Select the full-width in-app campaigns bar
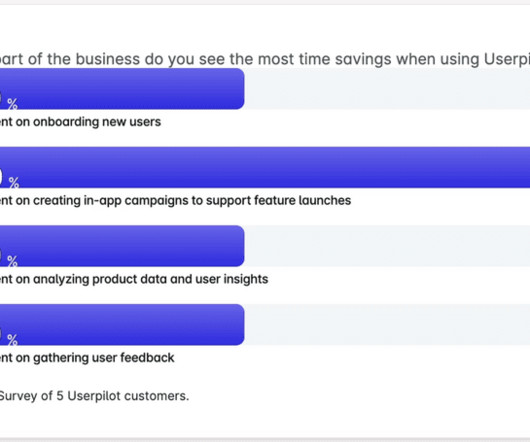The height and width of the screenshot is (442, 530). pos(265,167)
